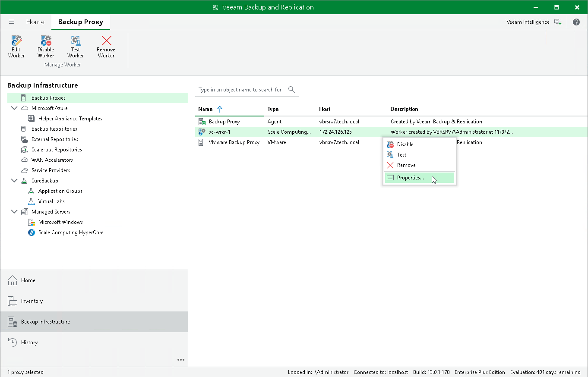This screenshot has width=588, height=377.
Task: Click the Helper Appliance Templates icon
Action: tap(31, 119)
